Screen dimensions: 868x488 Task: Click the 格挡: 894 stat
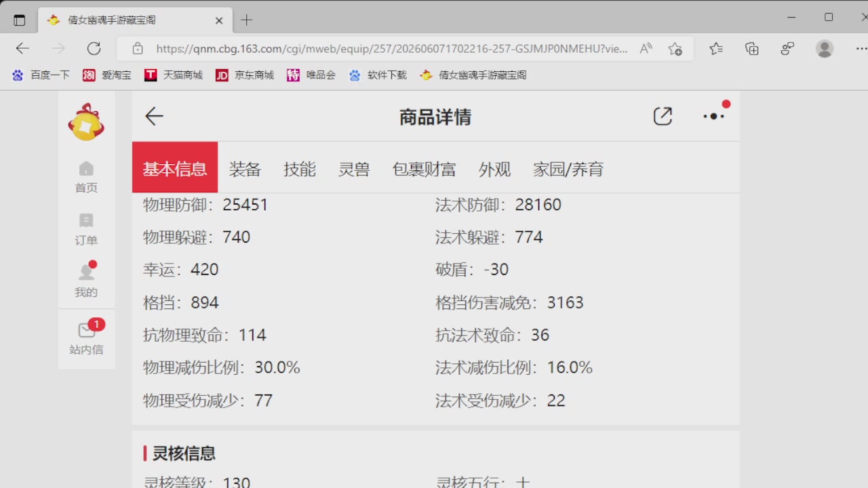pyautogui.click(x=180, y=302)
